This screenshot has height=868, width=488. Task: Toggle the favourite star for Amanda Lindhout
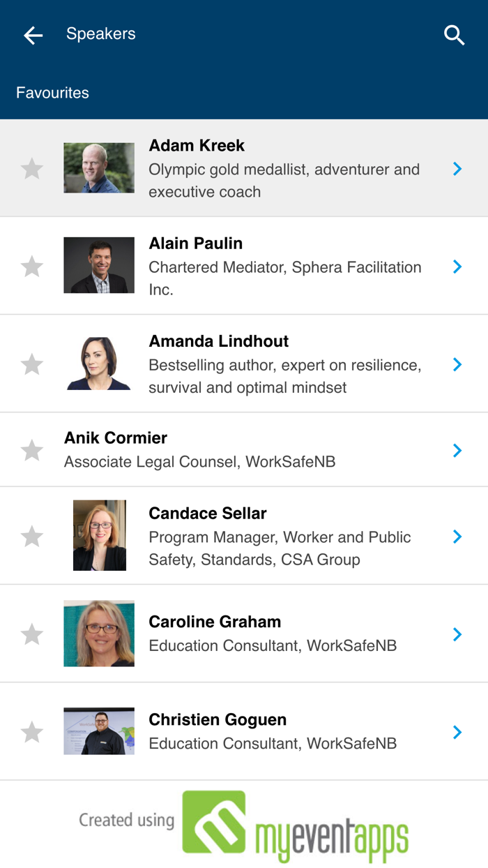[31, 364]
